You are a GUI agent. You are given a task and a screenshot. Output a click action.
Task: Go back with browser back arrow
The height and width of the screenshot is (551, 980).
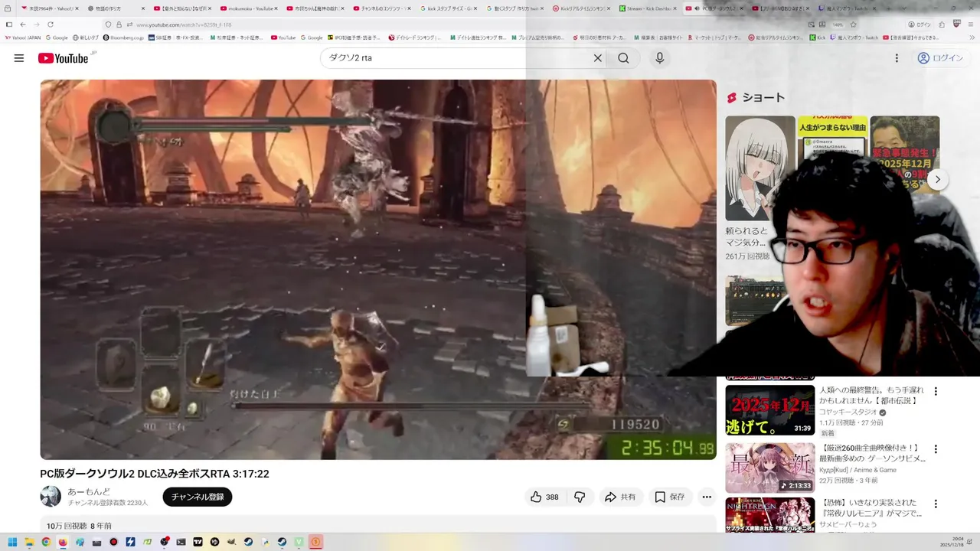coord(23,24)
